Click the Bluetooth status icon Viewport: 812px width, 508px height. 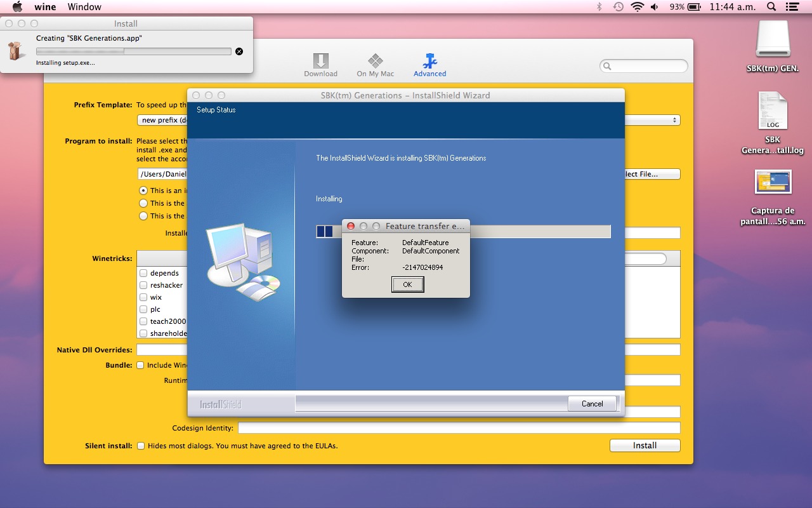599,7
